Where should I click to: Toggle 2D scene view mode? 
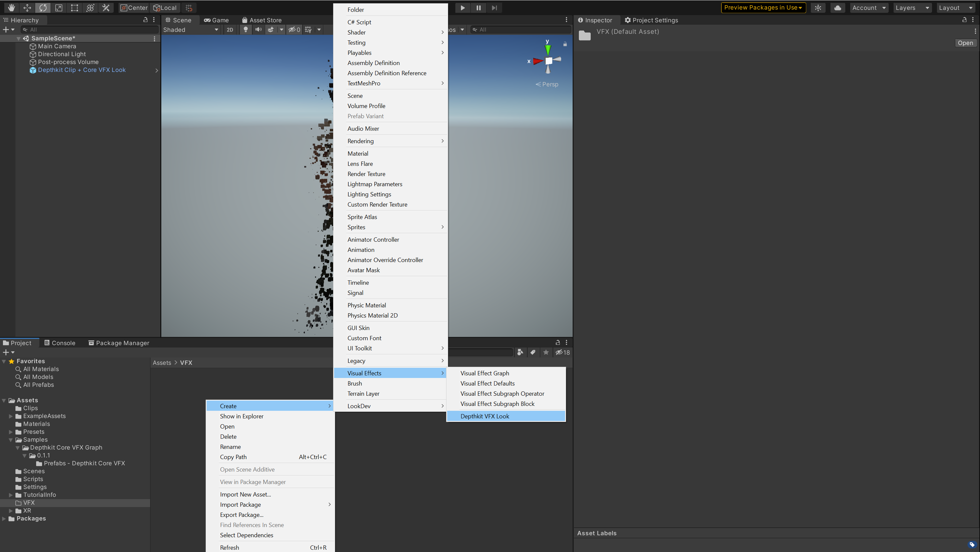pyautogui.click(x=230, y=30)
